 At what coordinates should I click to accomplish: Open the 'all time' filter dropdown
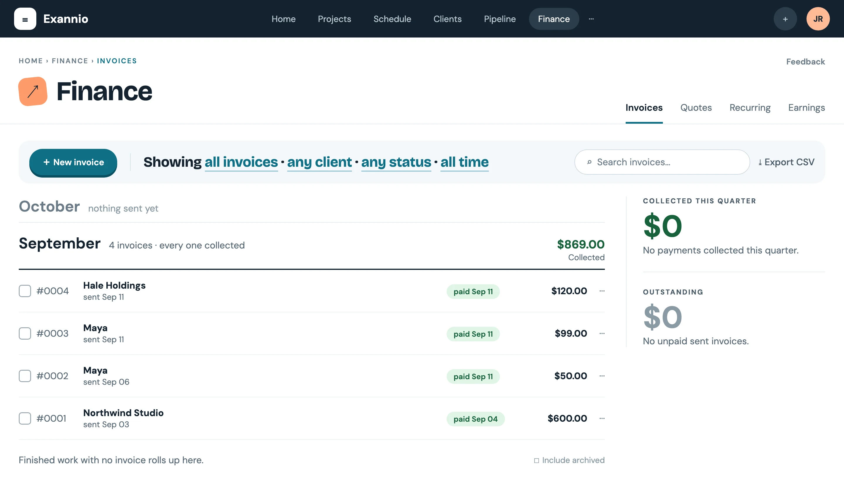[464, 162]
